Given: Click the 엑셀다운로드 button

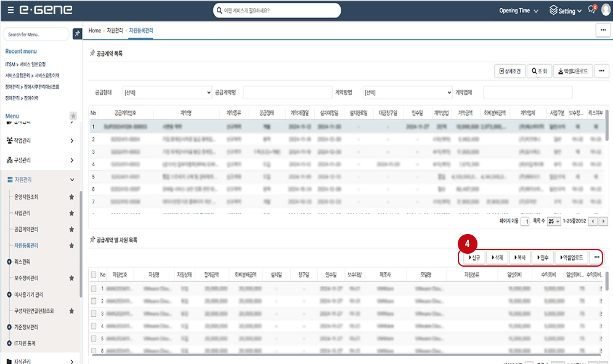Looking at the screenshot, I should (x=572, y=71).
